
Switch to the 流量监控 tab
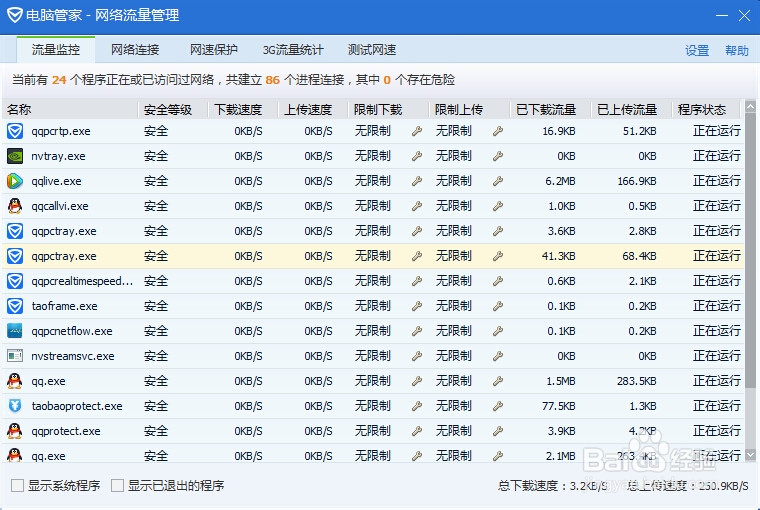56,49
